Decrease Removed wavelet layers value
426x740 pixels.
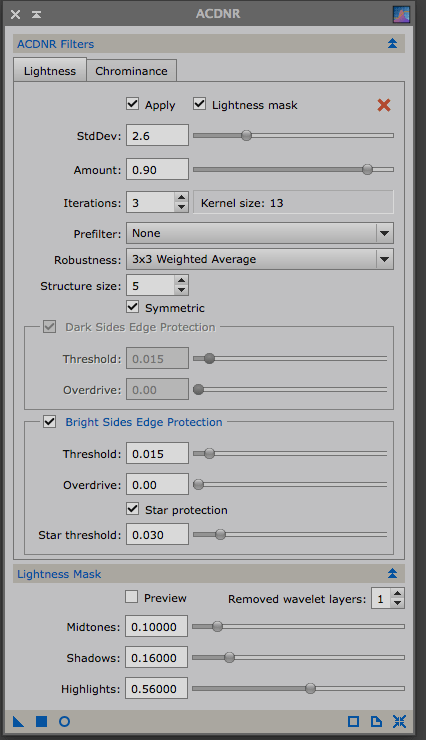click(x=398, y=603)
